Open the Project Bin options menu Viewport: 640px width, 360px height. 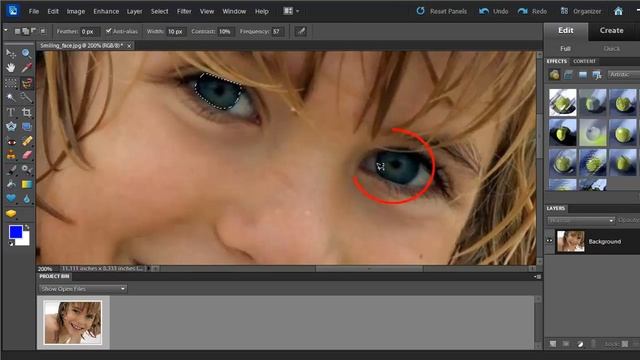coord(538,277)
